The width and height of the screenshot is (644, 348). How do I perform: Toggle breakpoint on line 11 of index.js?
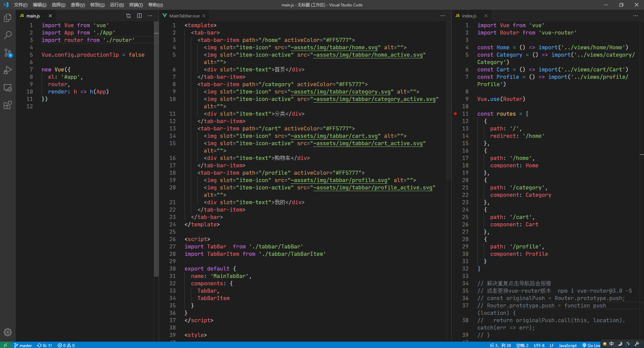pos(455,114)
